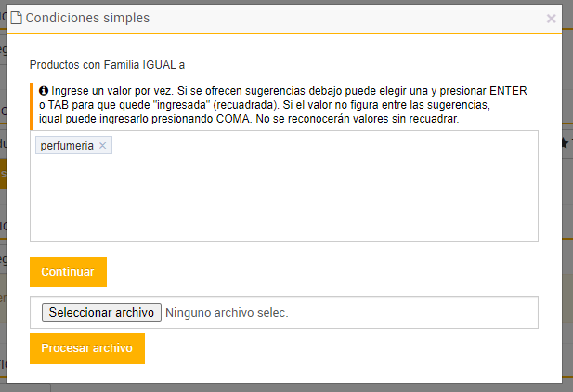Click the star icon behind the dialog
The height and width of the screenshot is (392, 573).
566,143
